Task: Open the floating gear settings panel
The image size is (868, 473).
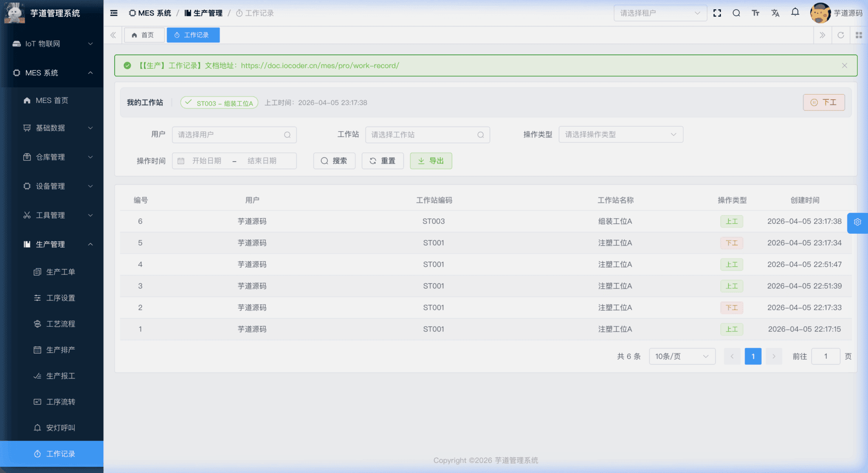Action: (x=857, y=222)
